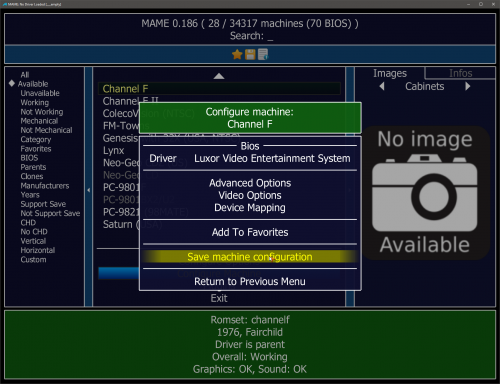This screenshot has height=384, width=500.
Task: Switch to the Images tab
Action: click(390, 73)
